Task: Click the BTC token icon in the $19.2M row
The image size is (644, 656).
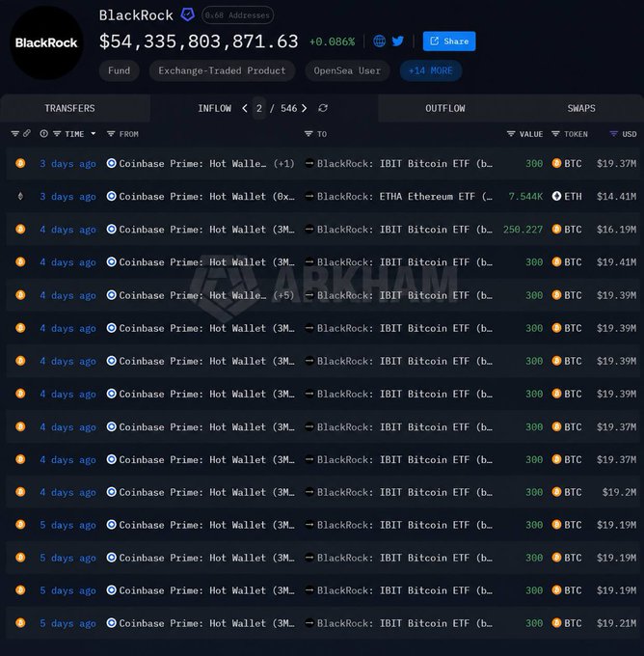Action: (556, 492)
